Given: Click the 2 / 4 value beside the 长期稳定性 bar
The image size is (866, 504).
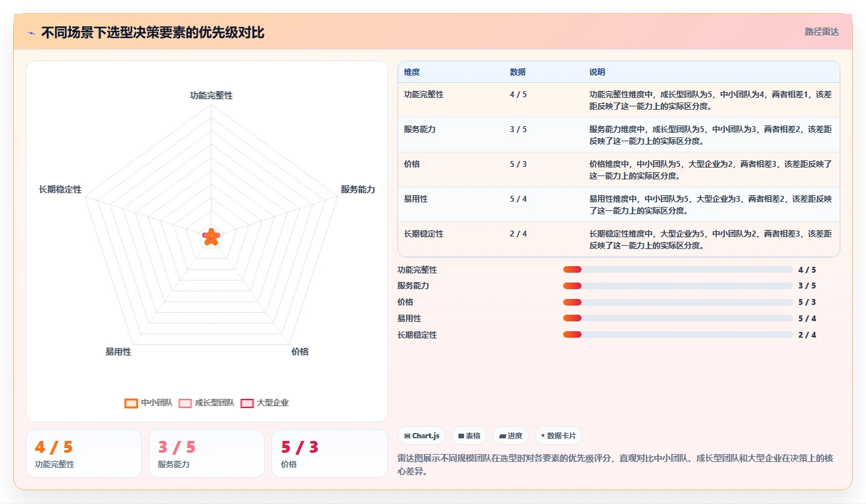Looking at the screenshot, I should 807,335.
